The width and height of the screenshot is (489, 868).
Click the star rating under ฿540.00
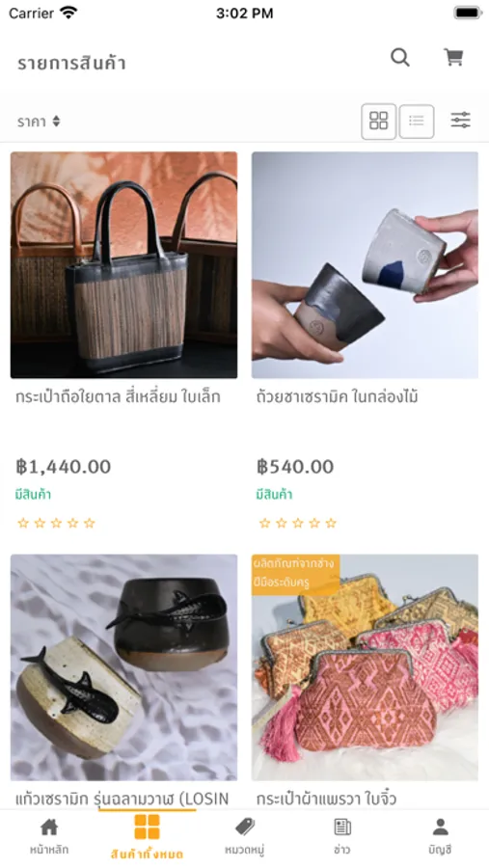(298, 523)
